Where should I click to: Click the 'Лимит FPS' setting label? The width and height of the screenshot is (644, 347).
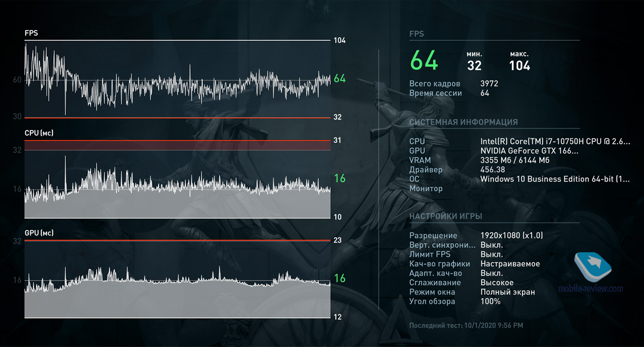click(430, 254)
